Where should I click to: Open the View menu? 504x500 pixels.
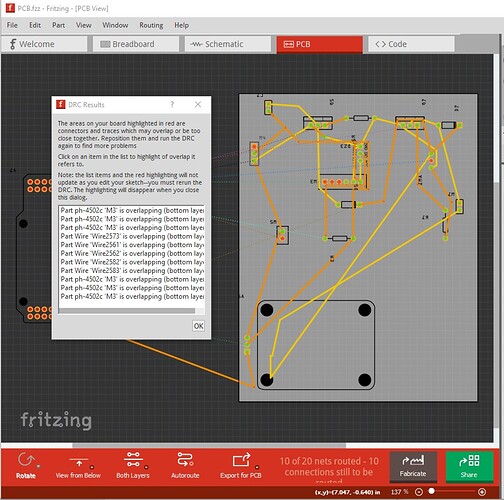(x=83, y=25)
